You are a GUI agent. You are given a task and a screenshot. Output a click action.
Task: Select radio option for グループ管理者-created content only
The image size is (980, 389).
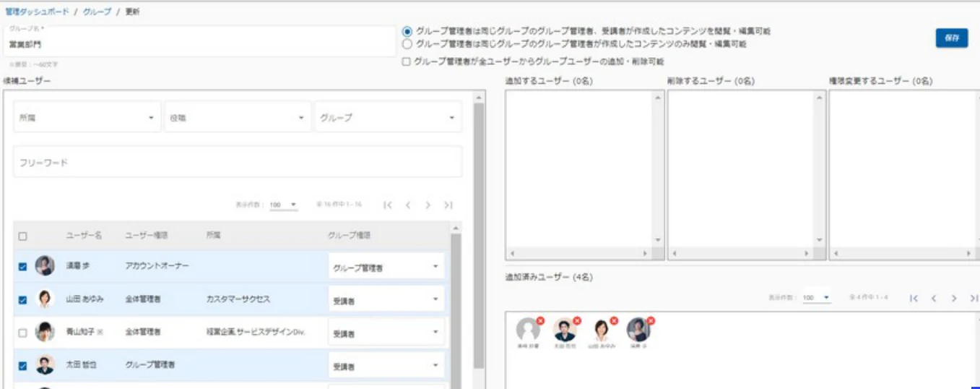point(407,44)
